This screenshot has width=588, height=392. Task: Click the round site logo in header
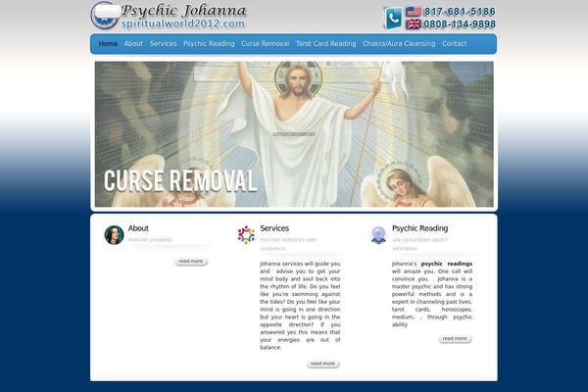coord(105,16)
